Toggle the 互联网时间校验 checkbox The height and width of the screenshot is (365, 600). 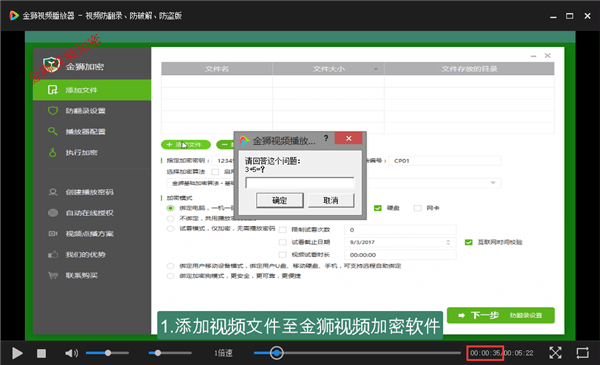tap(468, 242)
